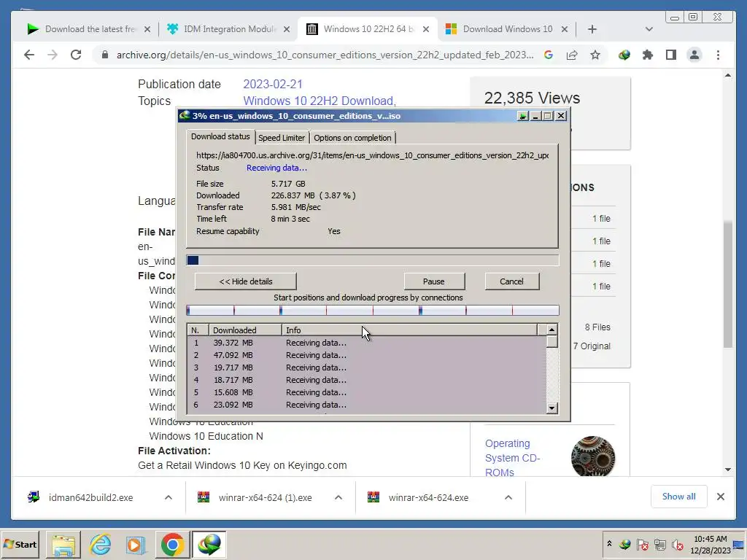747x560 pixels.
Task: Go back to the previous page in Chrome
Action: [x=29, y=55]
